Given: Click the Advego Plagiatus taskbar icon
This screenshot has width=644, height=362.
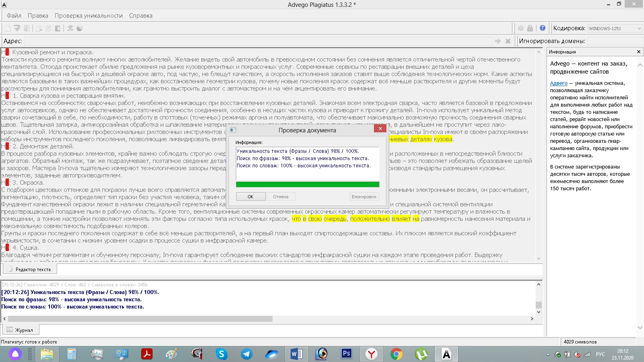Looking at the screenshot, I should tap(446, 354).
